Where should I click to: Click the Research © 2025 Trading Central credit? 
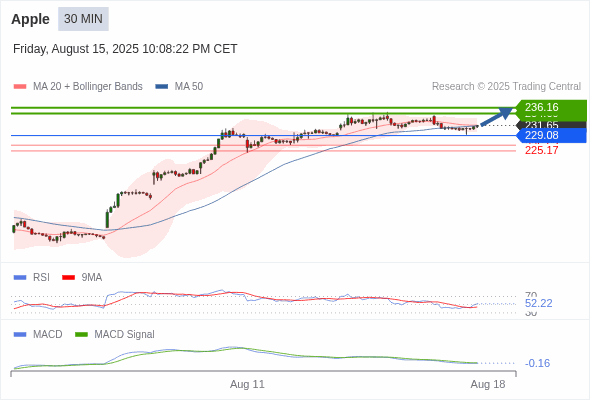506,87
